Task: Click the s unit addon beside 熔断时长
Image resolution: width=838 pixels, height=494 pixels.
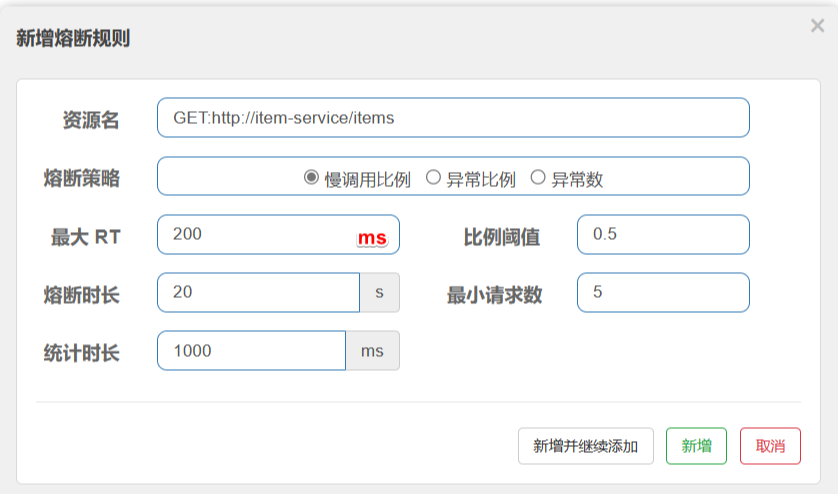Action: (x=379, y=293)
